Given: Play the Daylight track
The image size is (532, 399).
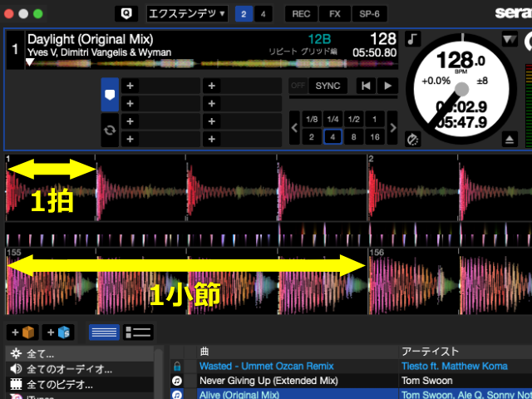Looking at the screenshot, I should (x=388, y=86).
